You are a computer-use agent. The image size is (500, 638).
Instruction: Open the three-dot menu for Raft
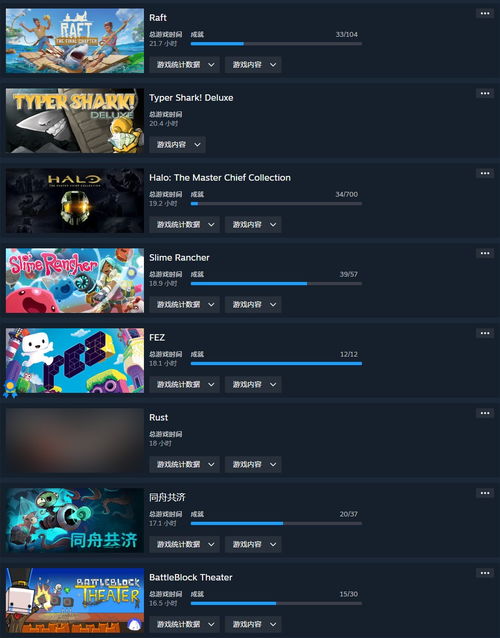tap(485, 13)
